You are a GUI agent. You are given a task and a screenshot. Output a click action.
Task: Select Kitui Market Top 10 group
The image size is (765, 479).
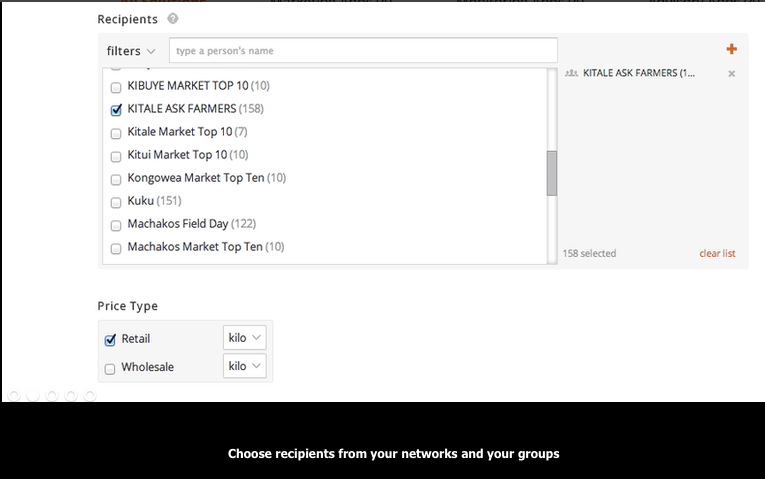(x=187, y=155)
